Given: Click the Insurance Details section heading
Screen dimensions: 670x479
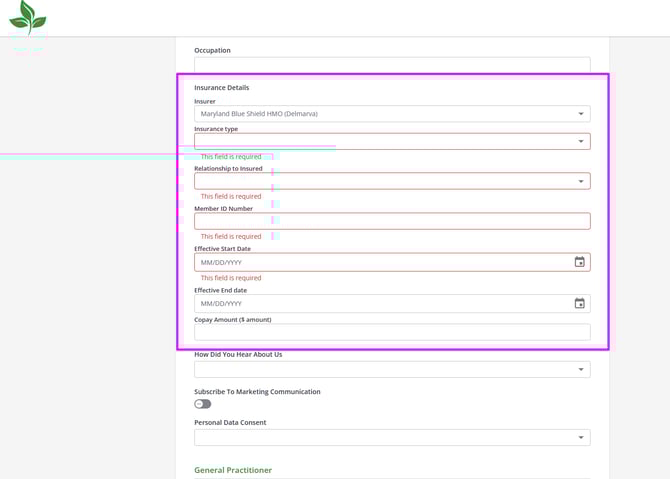Looking at the screenshot, I should click(222, 88).
